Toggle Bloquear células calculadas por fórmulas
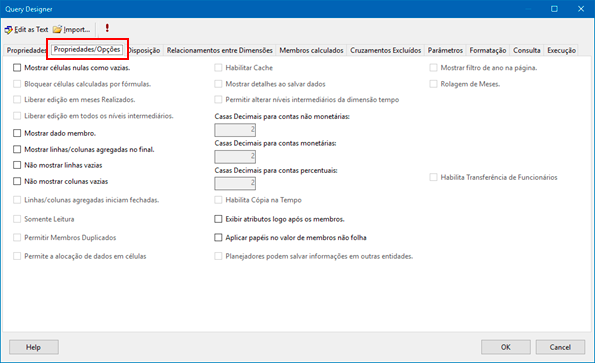596x363 pixels. 17,84
